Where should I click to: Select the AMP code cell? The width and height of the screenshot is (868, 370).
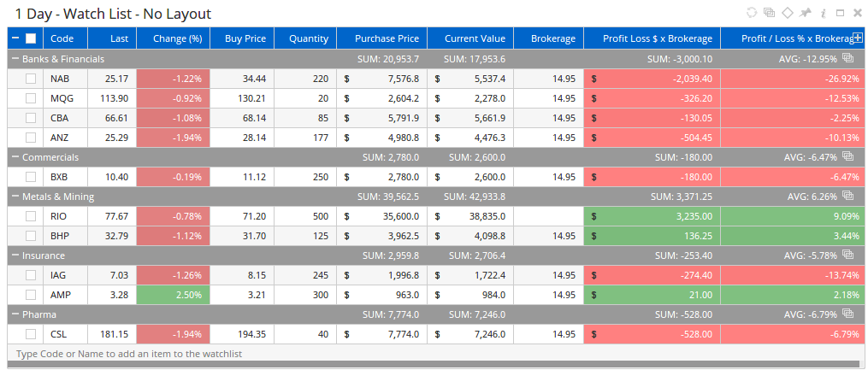coord(65,295)
